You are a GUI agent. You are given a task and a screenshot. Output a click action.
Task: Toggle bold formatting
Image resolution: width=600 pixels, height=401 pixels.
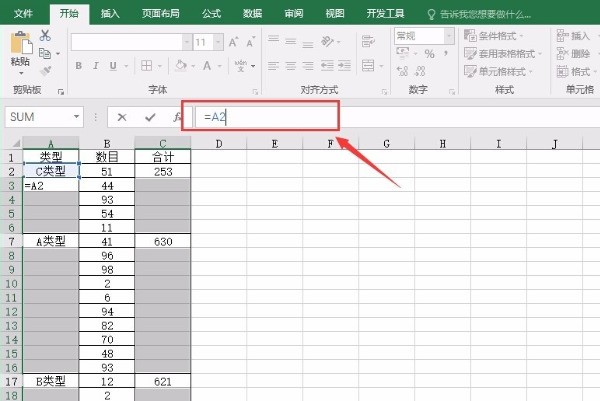point(79,66)
